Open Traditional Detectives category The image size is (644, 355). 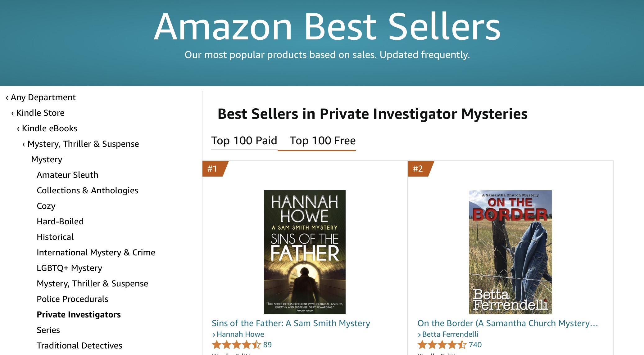coord(79,346)
